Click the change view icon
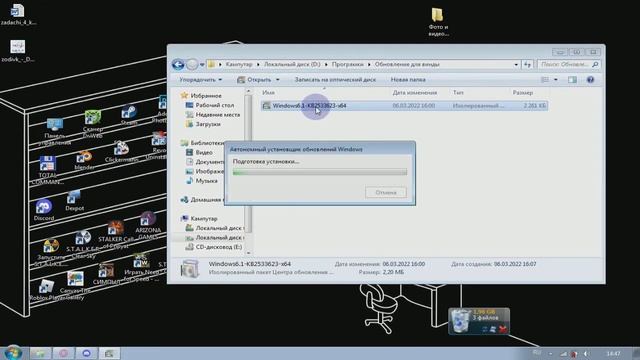This screenshot has width=640, height=360. click(x=545, y=80)
